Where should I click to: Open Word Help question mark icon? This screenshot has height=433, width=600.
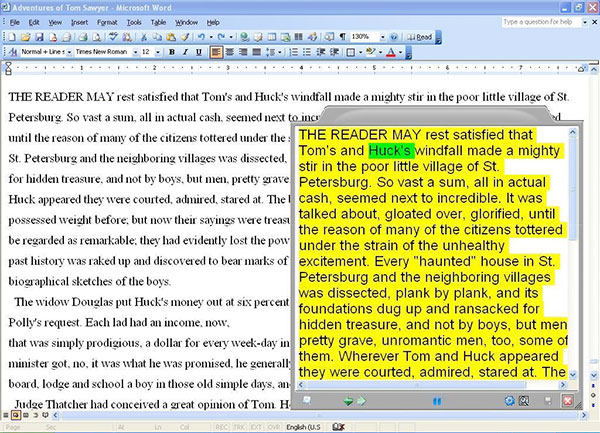(394, 37)
